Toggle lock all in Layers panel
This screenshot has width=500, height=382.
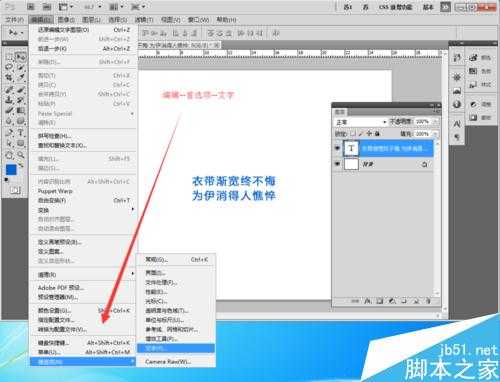[x=377, y=134]
